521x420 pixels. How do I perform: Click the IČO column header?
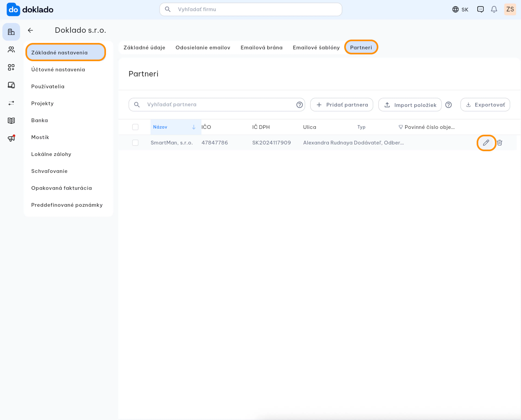click(206, 127)
